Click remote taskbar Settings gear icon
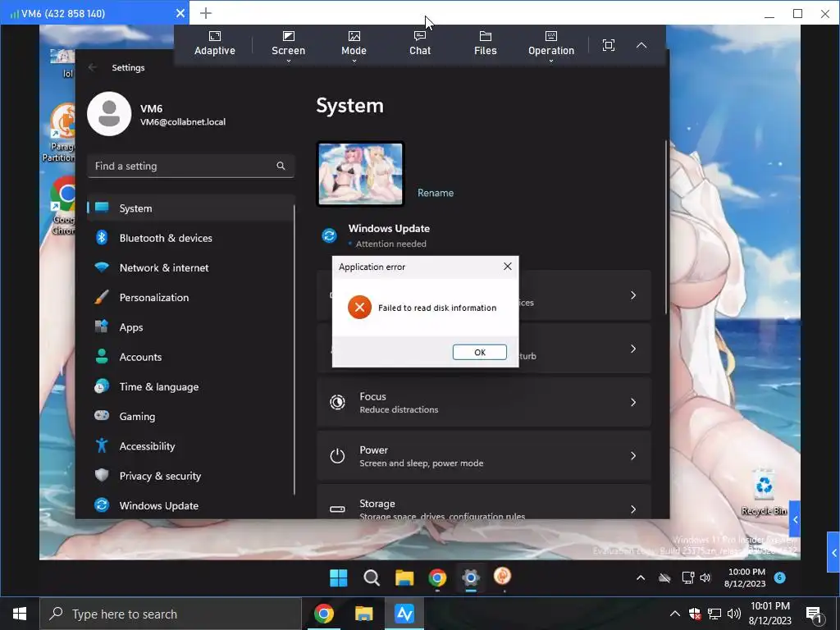This screenshot has width=840, height=630. pyautogui.click(x=470, y=578)
